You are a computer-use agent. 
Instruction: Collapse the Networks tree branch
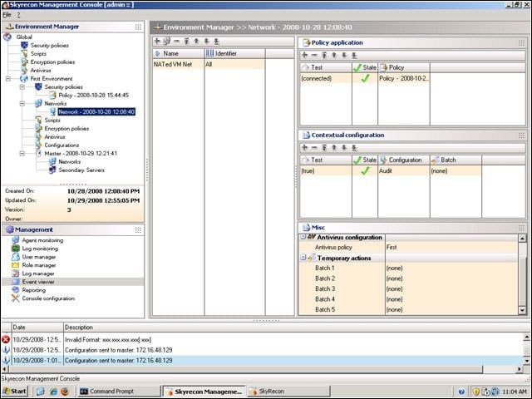22,103
